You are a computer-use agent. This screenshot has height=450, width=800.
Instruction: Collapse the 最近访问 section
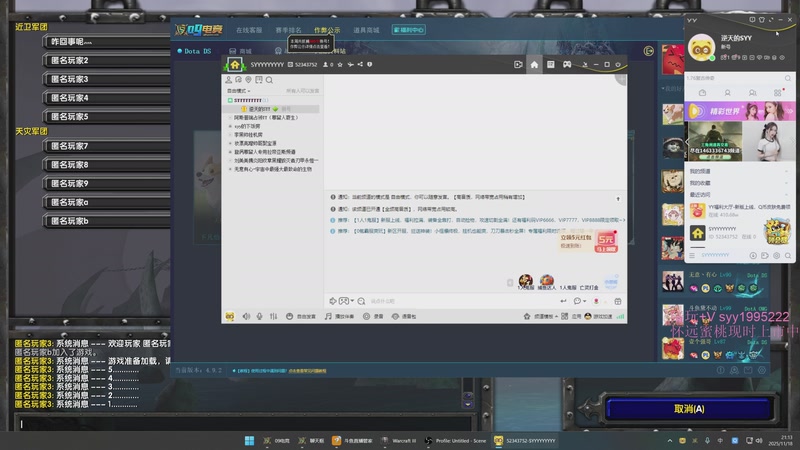click(x=739, y=194)
